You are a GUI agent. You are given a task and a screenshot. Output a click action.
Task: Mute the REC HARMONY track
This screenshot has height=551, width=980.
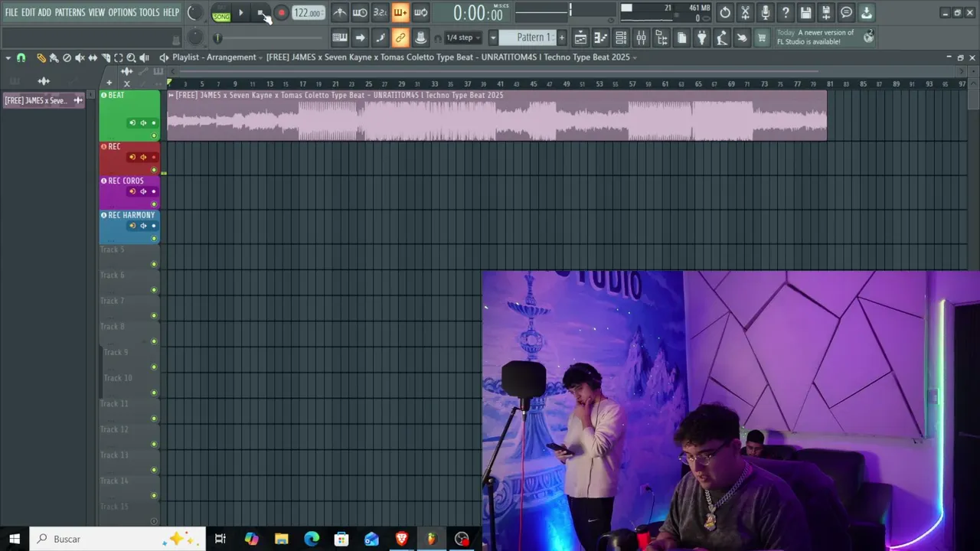click(154, 239)
